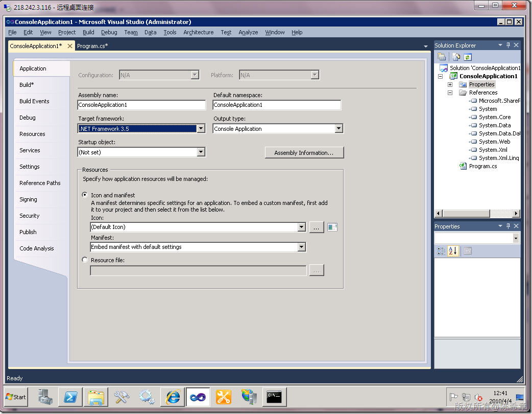The image size is (532, 414).
Task: Open Windows Explorer folder on taskbar
Action: [x=96, y=397]
